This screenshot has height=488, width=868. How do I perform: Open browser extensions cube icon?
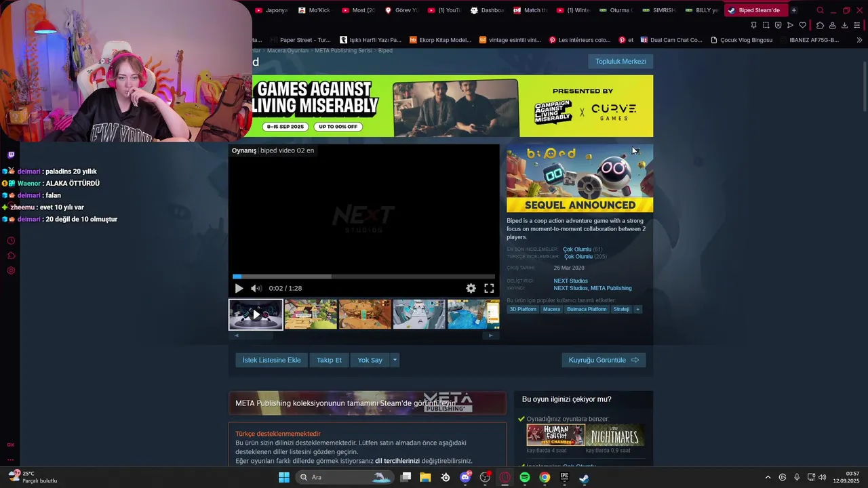click(820, 25)
